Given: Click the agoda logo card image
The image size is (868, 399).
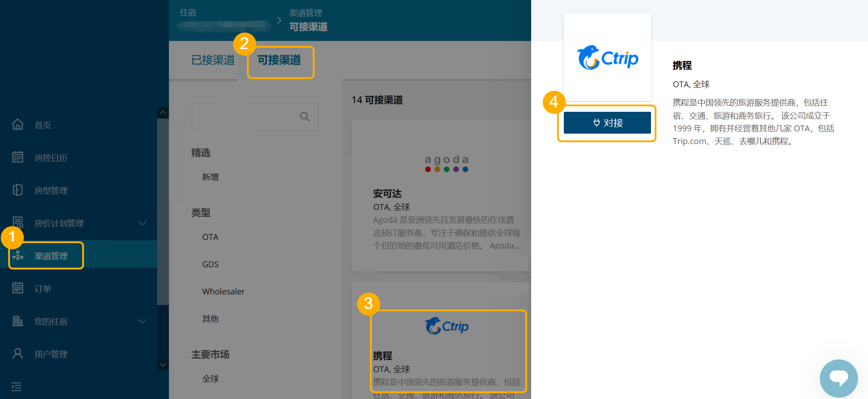Looking at the screenshot, I should tap(447, 163).
